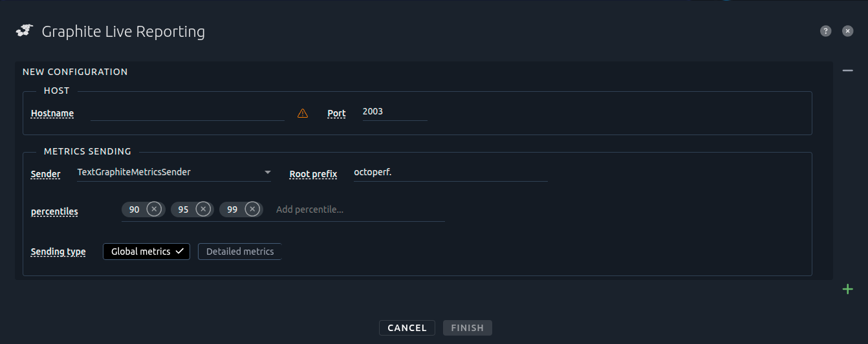Click the Finish button

467,328
